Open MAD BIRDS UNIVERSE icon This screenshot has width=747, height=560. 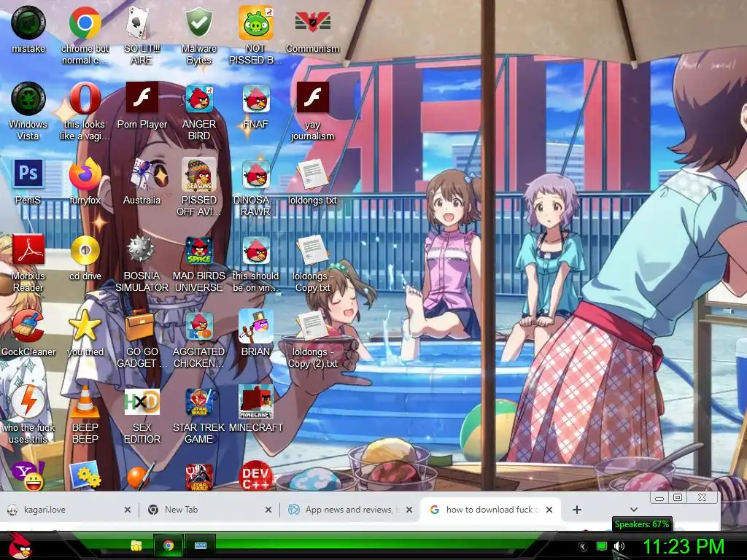click(198, 262)
